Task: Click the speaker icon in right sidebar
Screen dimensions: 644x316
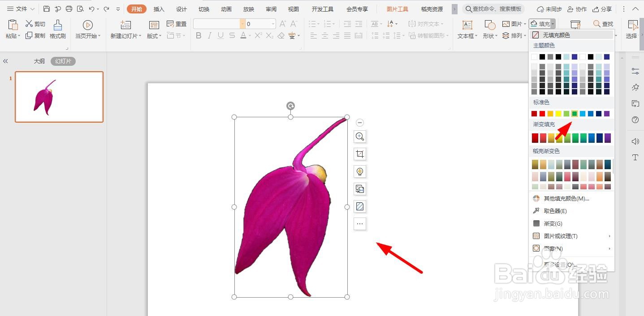Action: click(635, 141)
